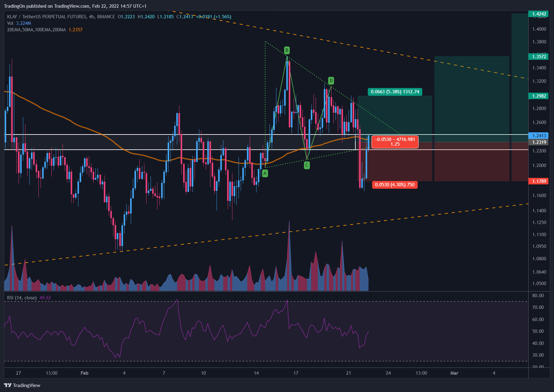This screenshot has height=392, width=554.
Task: Click the 1.3572 green price tag
Action: pos(539,56)
